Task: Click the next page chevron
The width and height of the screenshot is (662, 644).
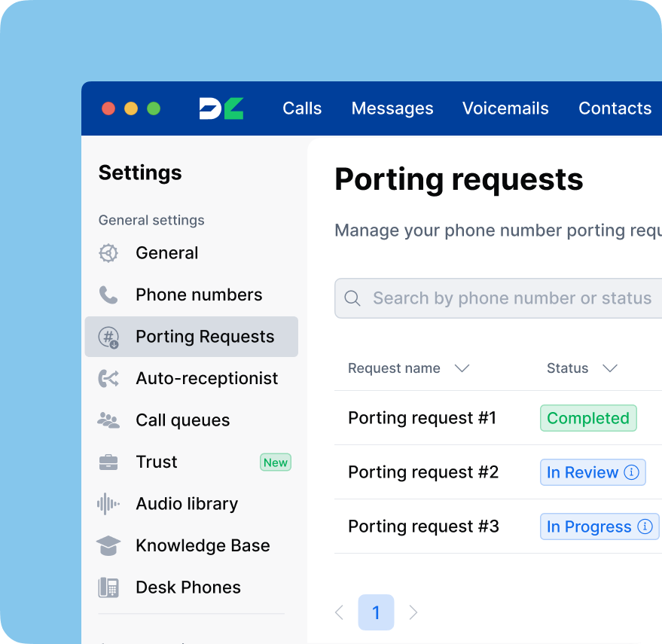Action: pos(413,612)
